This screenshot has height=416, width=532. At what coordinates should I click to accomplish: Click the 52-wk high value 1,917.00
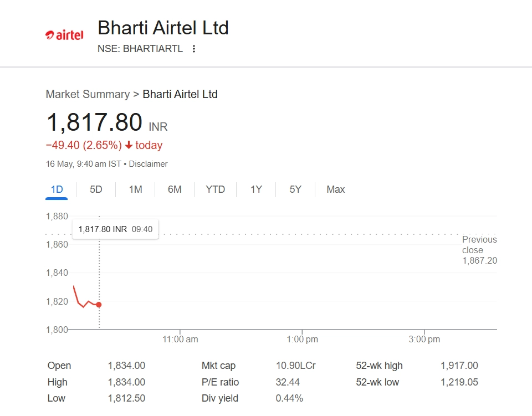coord(459,366)
